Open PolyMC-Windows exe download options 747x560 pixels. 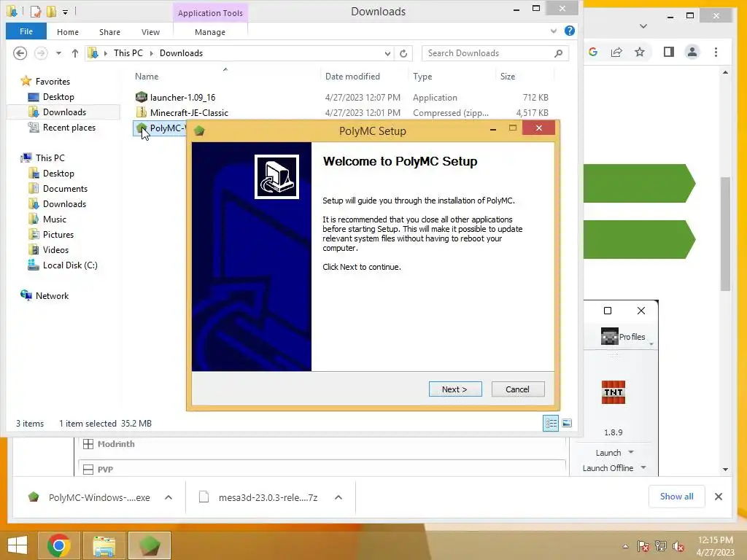tap(169, 497)
